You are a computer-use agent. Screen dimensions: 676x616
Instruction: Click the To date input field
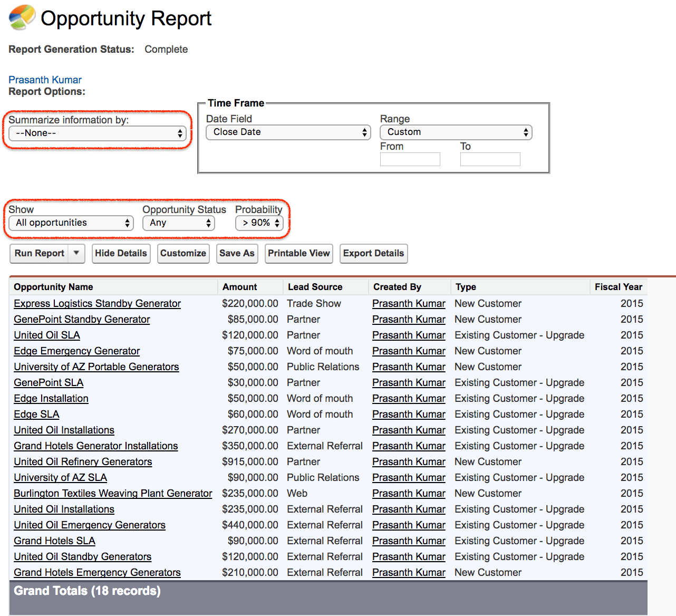click(490, 159)
